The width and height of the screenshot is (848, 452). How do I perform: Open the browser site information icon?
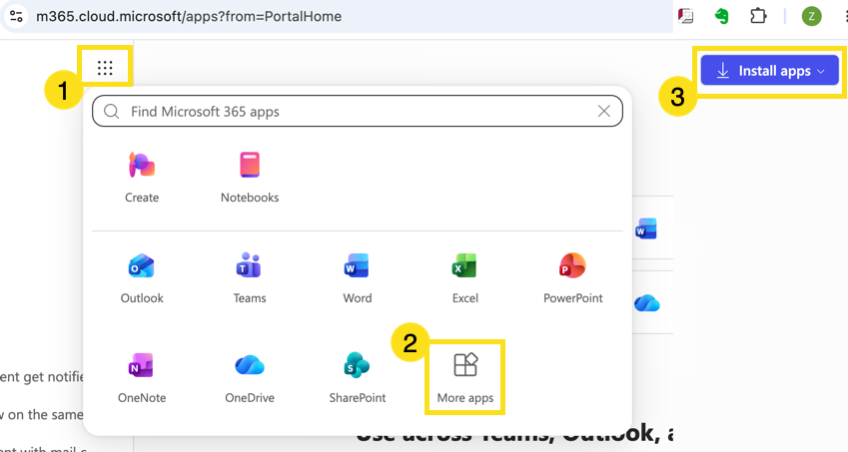(x=16, y=16)
